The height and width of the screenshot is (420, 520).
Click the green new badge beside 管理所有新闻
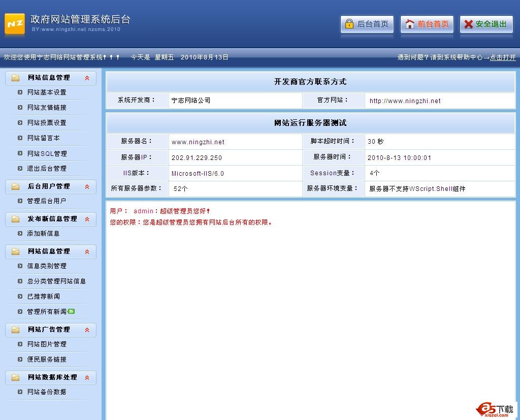[72, 311]
